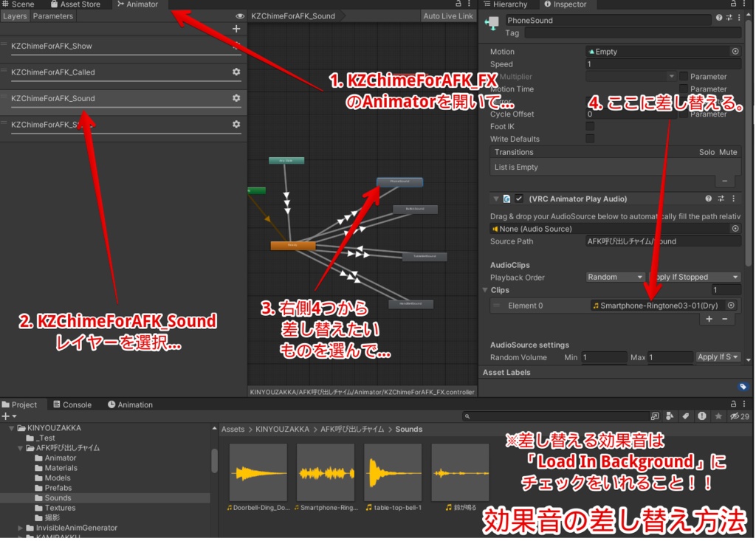Open Project panel create plus dropdown

click(9, 416)
